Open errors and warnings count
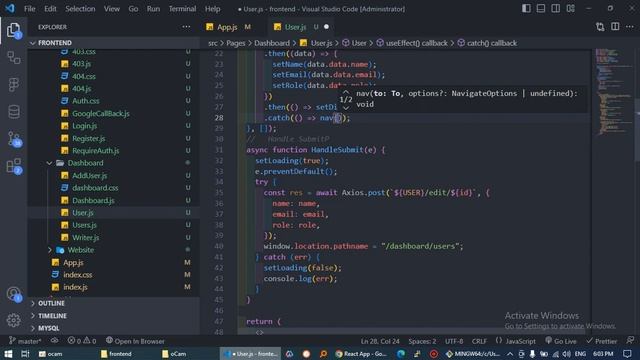 [x=82, y=341]
